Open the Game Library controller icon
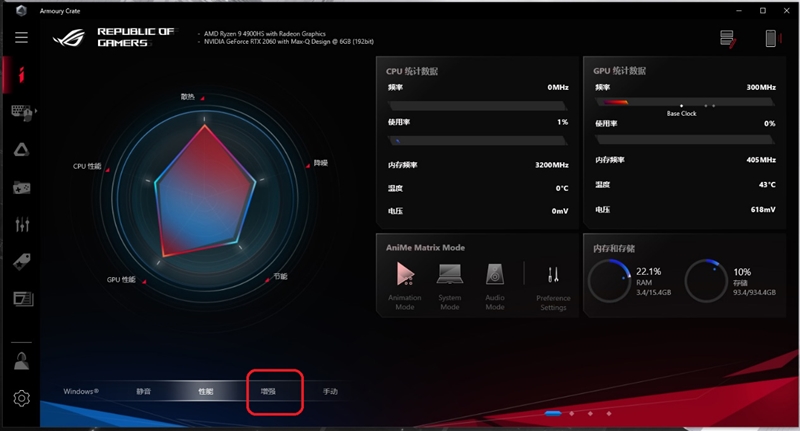 tap(21, 188)
